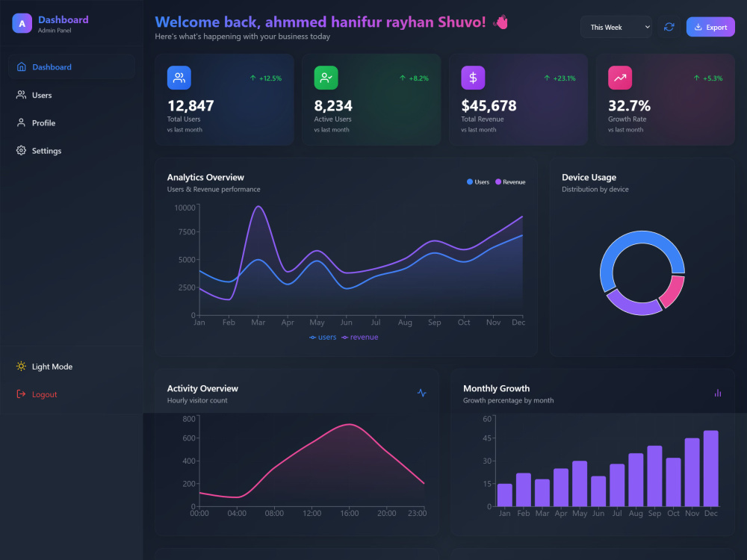Select the $45,678 Total Revenue value
The height and width of the screenshot is (560, 747).
pyautogui.click(x=489, y=105)
